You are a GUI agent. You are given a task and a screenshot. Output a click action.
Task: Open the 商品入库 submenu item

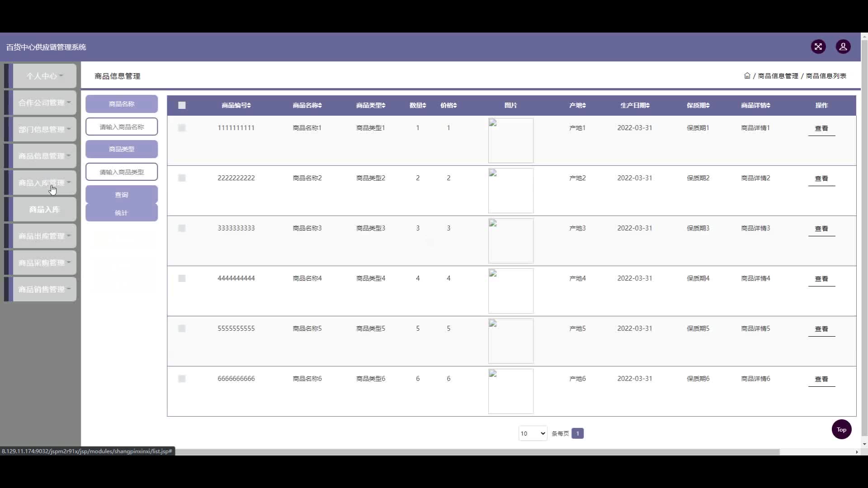[x=44, y=209]
